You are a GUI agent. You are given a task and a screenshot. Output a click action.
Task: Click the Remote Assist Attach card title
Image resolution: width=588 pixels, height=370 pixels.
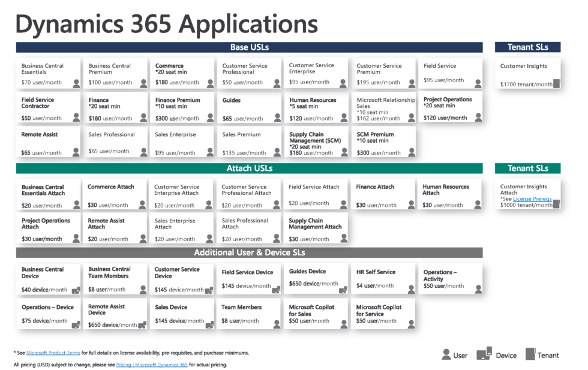[106, 224]
